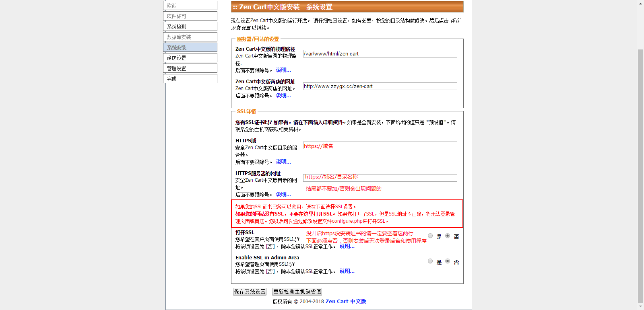Open 说明 link for HTTPS域
The height and width of the screenshot is (310, 644).
(x=283, y=162)
